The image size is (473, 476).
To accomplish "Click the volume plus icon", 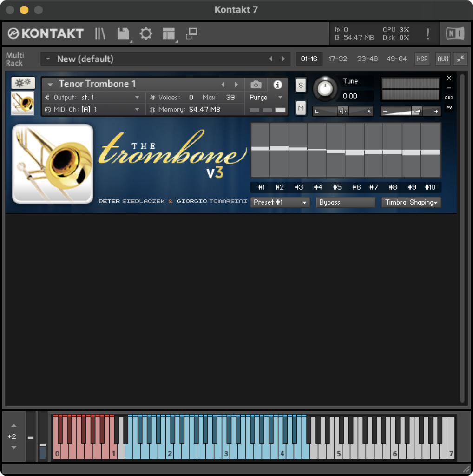I will coord(436,112).
